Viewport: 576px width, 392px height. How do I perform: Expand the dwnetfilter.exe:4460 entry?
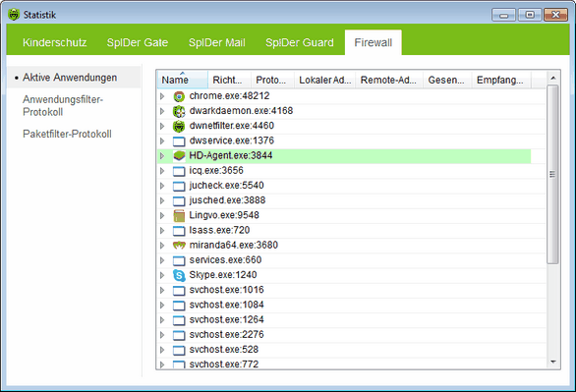(x=162, y=126)
